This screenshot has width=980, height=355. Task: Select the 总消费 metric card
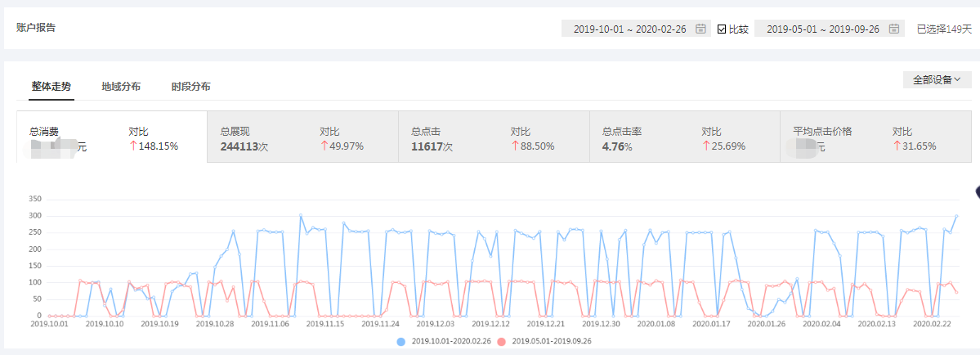point(111,139)
